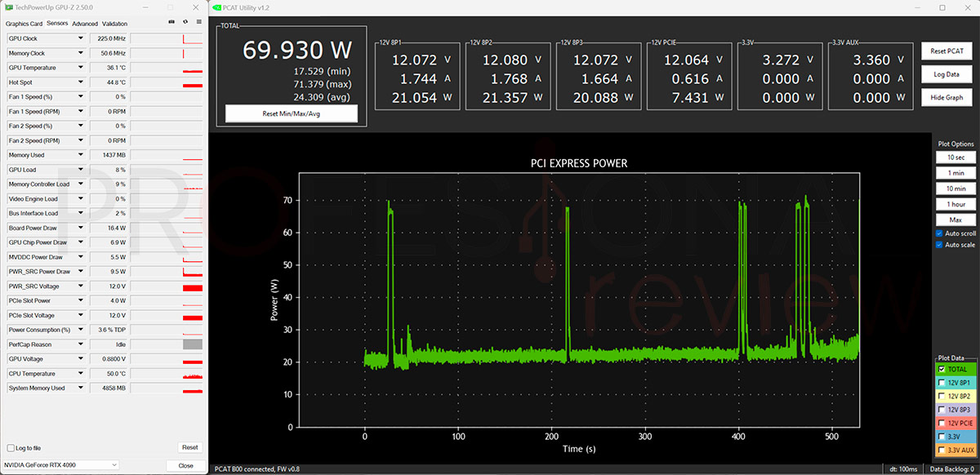Click the PerfCap Reason gray indicator bar
980x475 pixels.
coord(193,344)
